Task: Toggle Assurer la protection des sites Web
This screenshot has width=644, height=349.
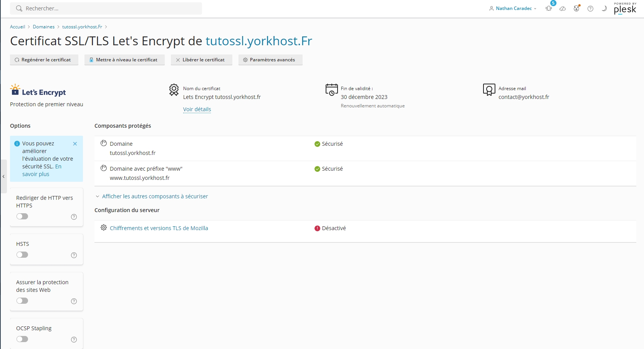Action: [x=22, y=301]
